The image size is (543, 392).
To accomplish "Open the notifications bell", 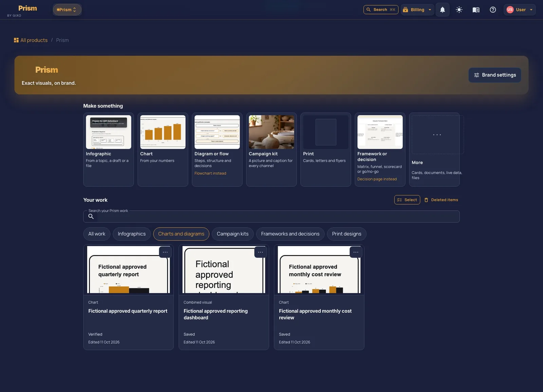I will (443, 10).
